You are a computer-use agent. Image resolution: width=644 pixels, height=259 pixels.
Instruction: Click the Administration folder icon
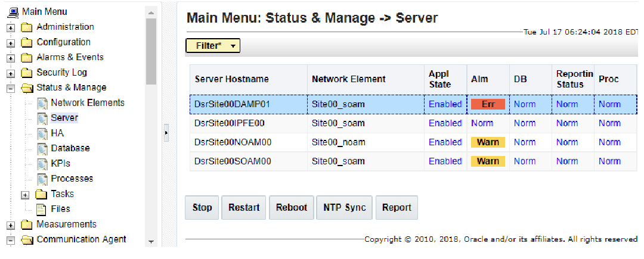(x=27, y=28)
